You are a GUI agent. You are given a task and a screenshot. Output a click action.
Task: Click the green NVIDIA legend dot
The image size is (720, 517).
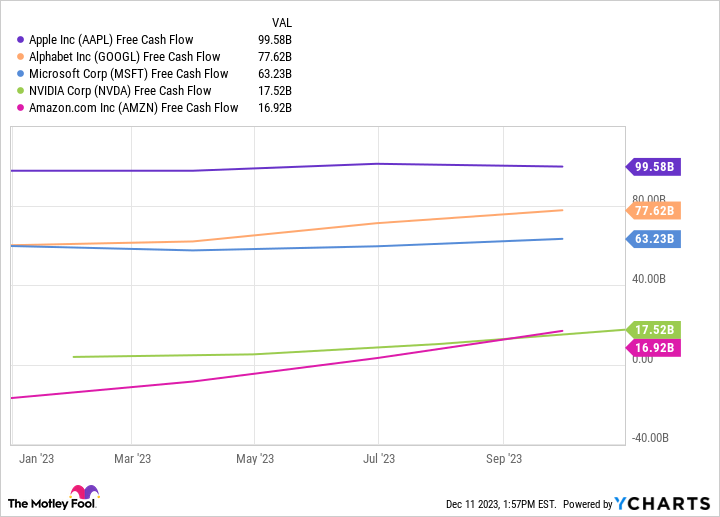pyautogui.click(x=20, y=91)
